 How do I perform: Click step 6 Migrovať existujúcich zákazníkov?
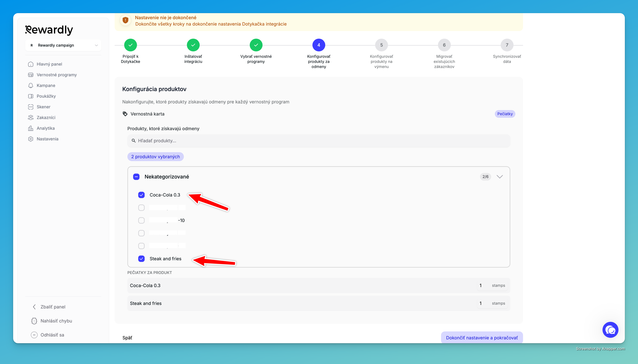[x=444, y=45]
